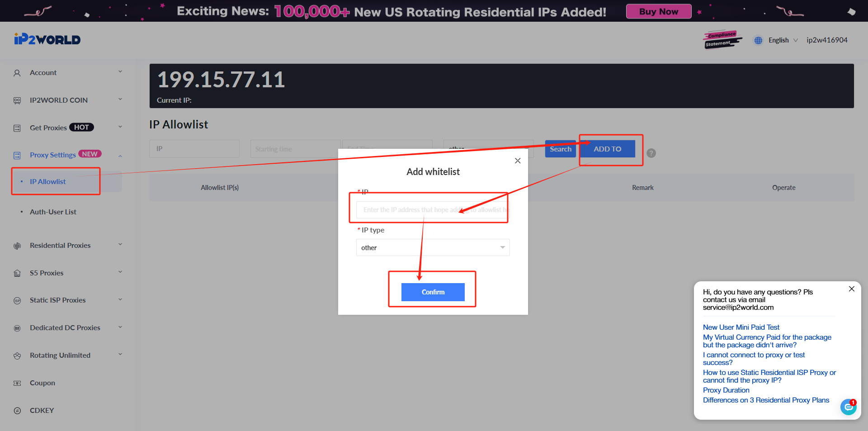Click the Rotating Unlimited sidebar icon

[17, 355]
